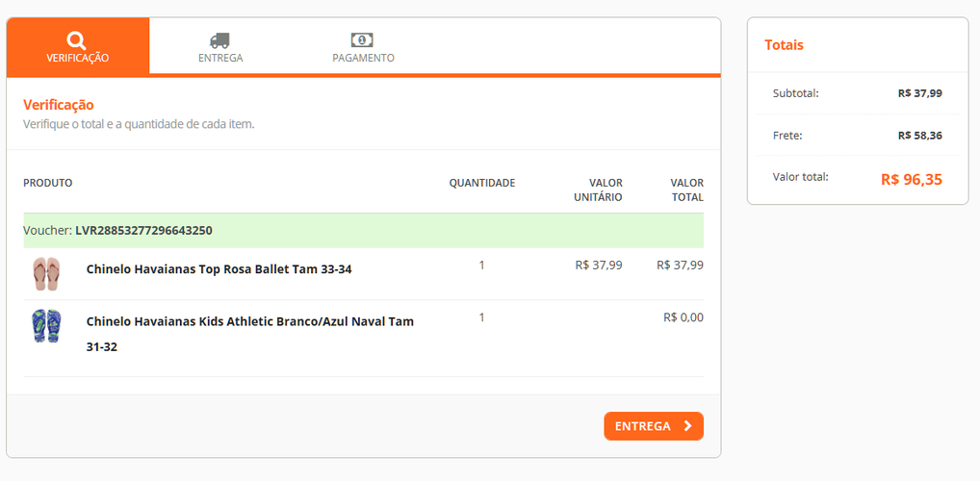Switch to the Entrega tab

220,46
